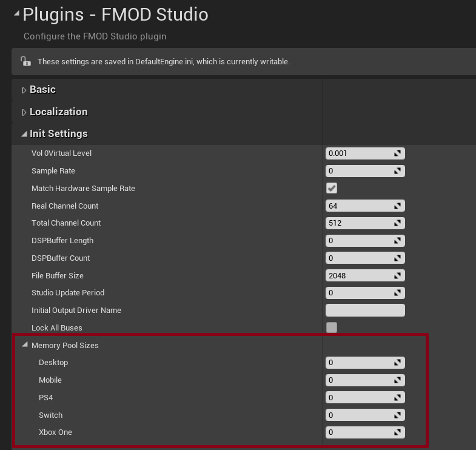The height and width of the screenshot is (450, 476).
Task: Select the PS4 memory pool size field
Action: click(x=365, y=397)
